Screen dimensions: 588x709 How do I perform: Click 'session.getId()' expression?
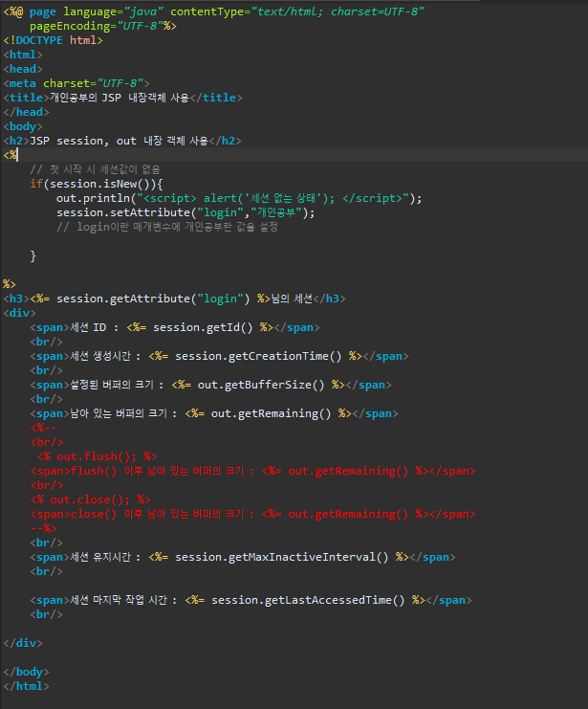pos(203,327)
